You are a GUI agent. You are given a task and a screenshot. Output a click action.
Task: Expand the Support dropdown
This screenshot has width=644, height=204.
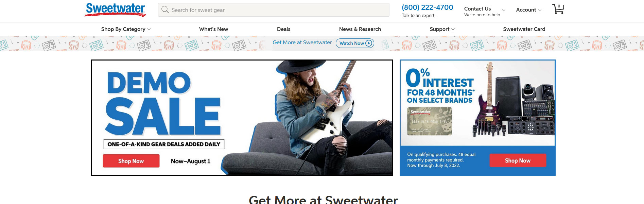(x=442, y=29)
